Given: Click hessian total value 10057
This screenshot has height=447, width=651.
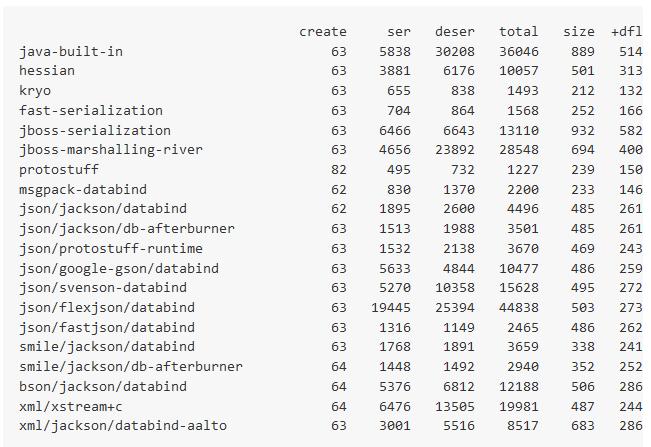Looking at the screenshot, I should (519, 71).
